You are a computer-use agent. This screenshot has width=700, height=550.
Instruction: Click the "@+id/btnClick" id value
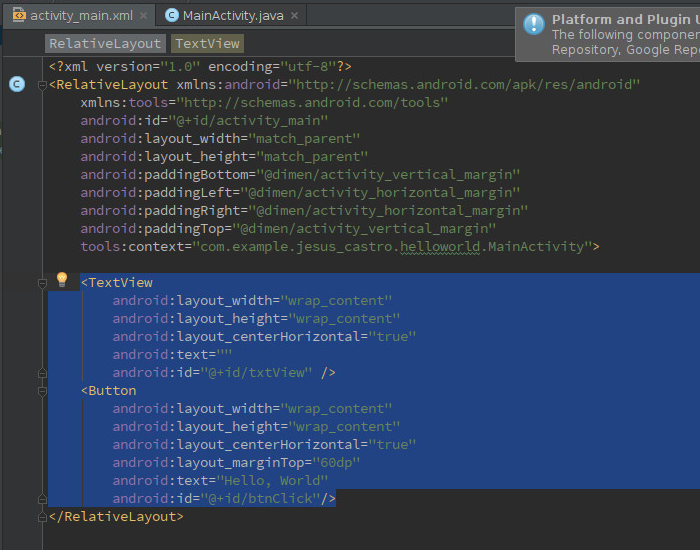[x=260, y=498]
